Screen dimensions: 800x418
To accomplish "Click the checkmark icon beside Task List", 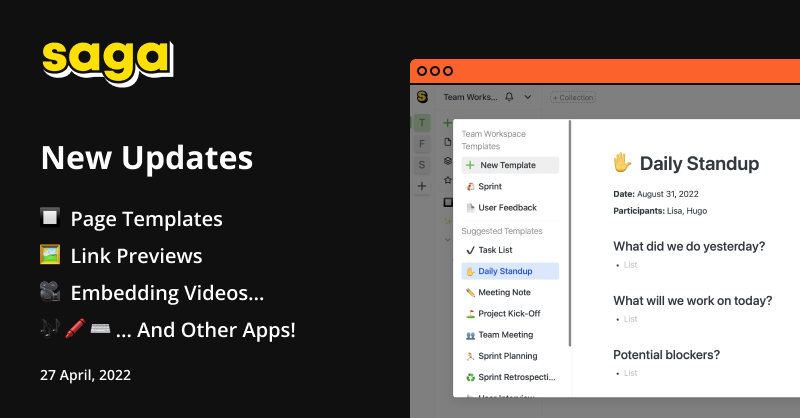I will click(470, 250).
